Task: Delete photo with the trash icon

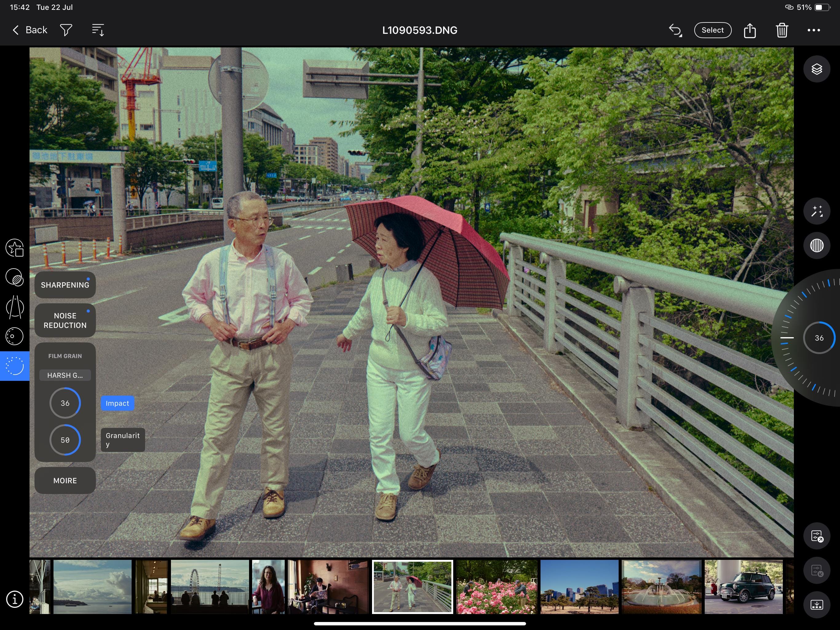Action: tap(782, 30)
